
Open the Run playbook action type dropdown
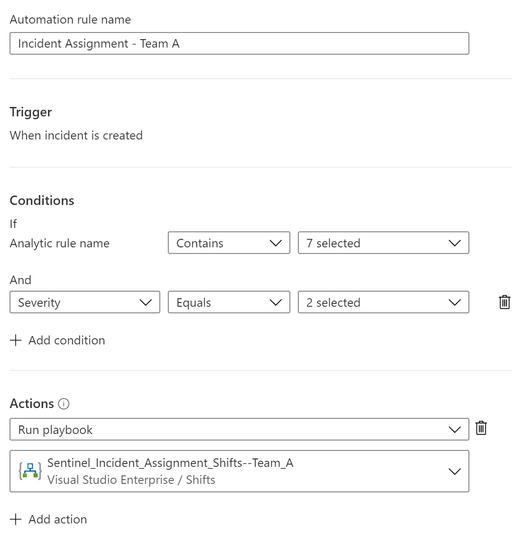click(x=239, y=429)
